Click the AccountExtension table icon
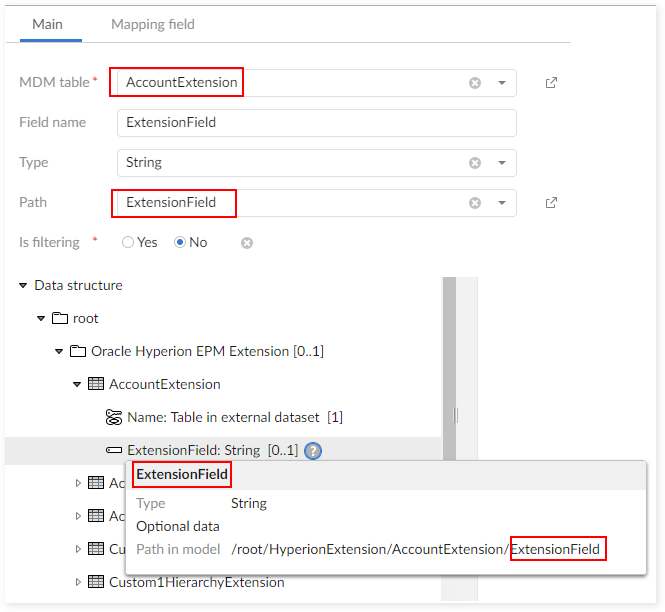The image size is (665, 612). 96,384
